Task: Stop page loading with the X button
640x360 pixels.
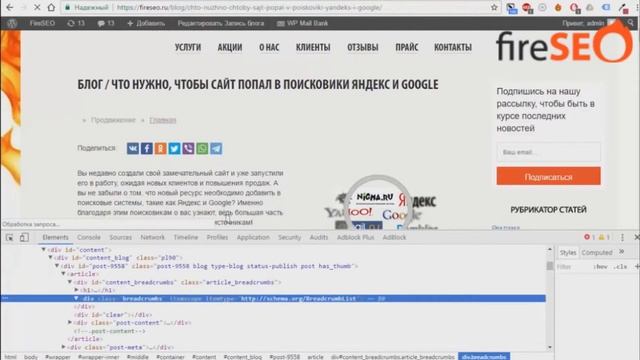Action: click(37, 7)
